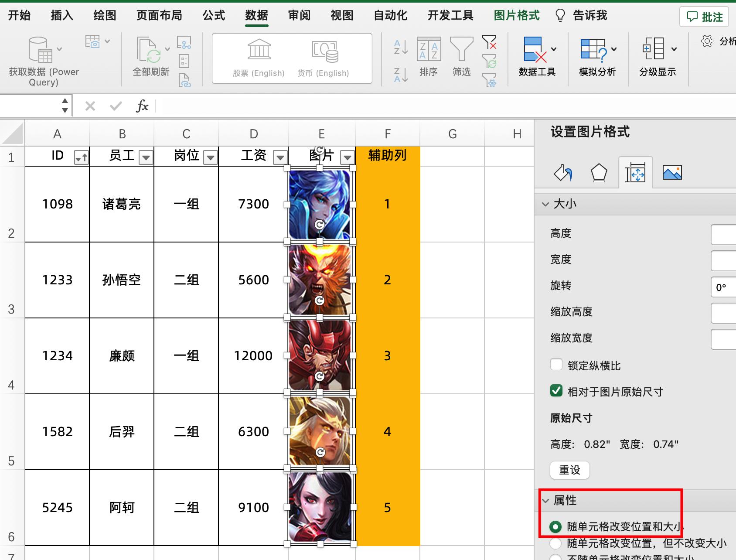The width and height of the screenshot is (736, 560).
Task: Enable 锁定纵横比 checkbox
Action: pyautogui.click(x=556, y=365)
